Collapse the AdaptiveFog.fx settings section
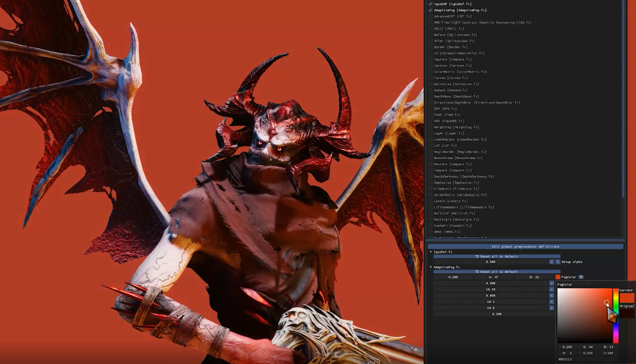 431,267
